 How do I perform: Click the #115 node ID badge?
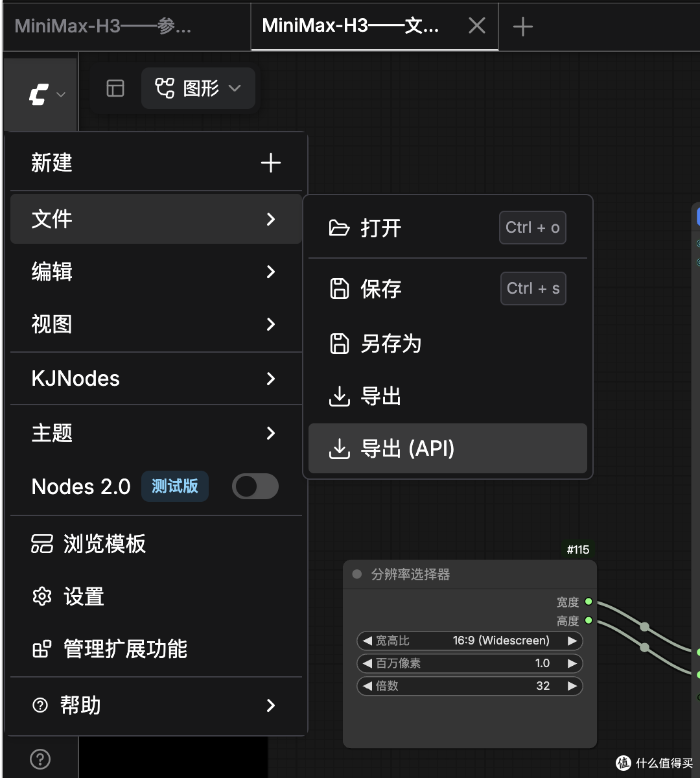[578, 550]
